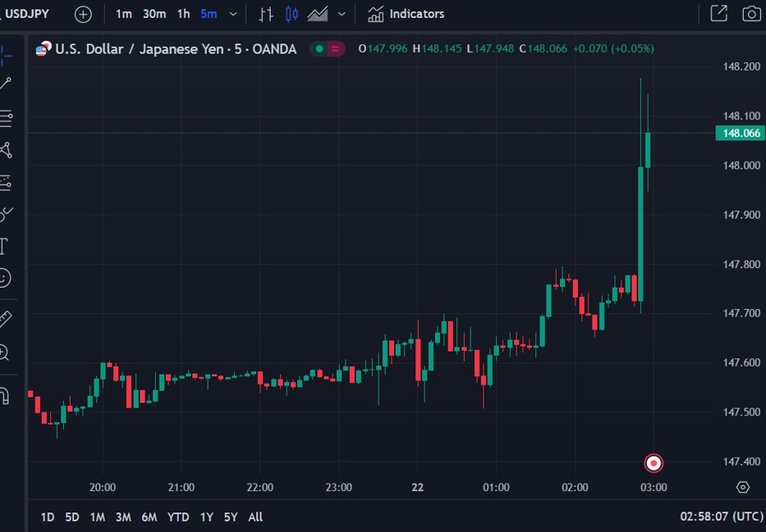Click the 02:58:07 (UTC) timezone clock
766x532 pixels.
point(721,517)
